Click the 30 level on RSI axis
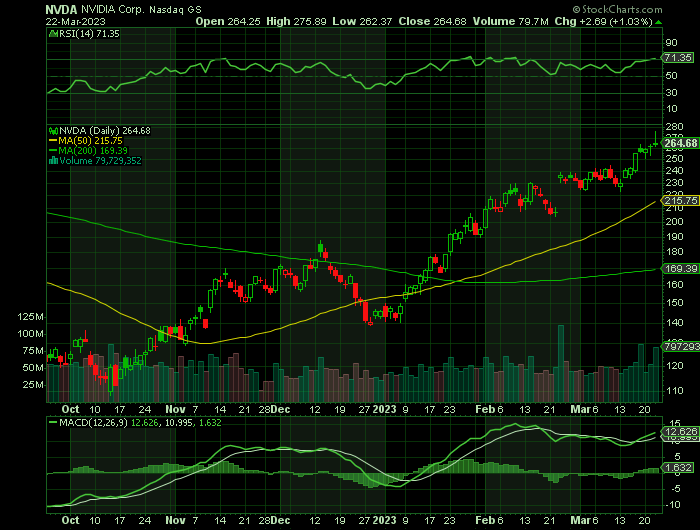This screenshot has height=530, width=700. pyautogui.click(x=671, y=92)
